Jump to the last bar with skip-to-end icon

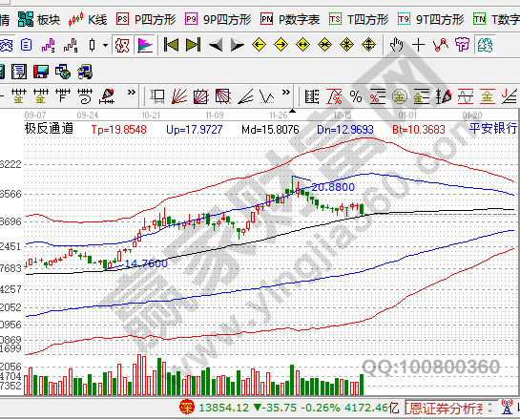[193, 45]
